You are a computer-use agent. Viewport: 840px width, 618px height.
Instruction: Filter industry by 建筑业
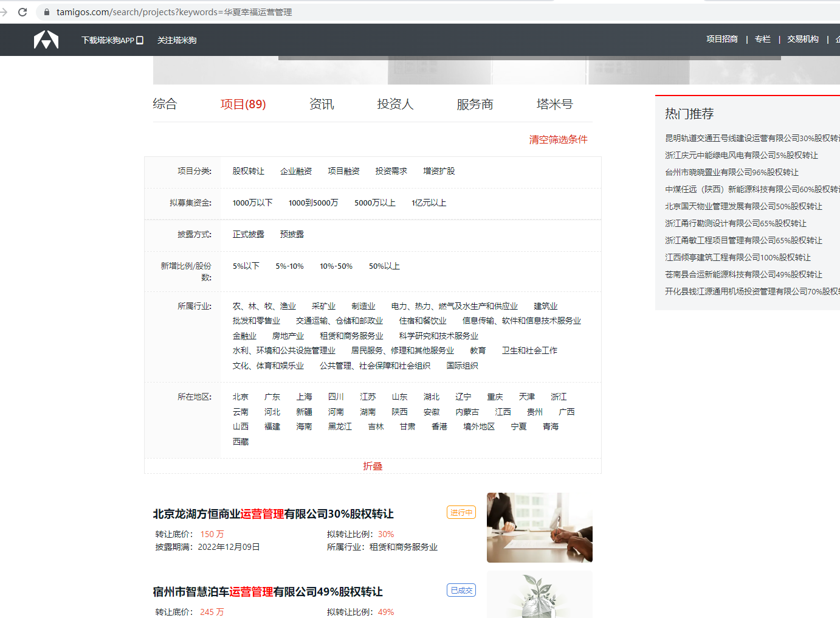[546, 306]
